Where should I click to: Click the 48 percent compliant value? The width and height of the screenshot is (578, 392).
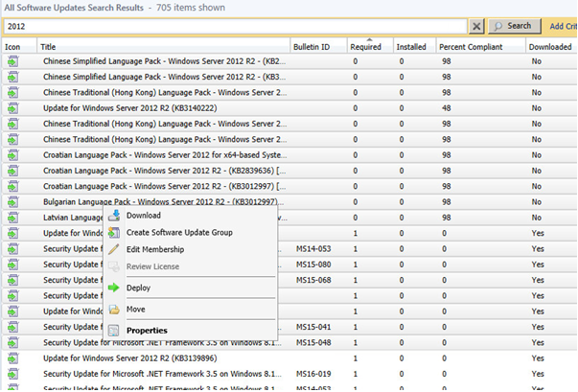point(447,108)
